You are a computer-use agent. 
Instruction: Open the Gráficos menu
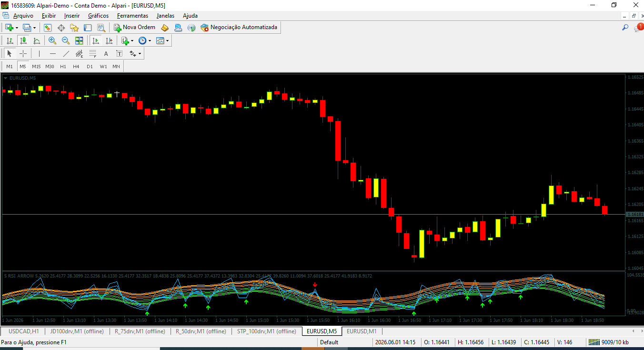coord(98,15)
